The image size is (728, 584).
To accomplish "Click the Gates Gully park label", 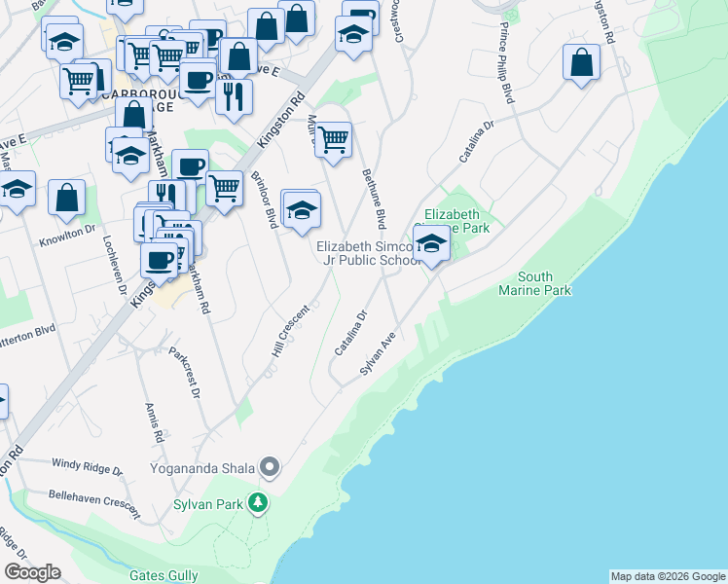I will coord(164,575).
